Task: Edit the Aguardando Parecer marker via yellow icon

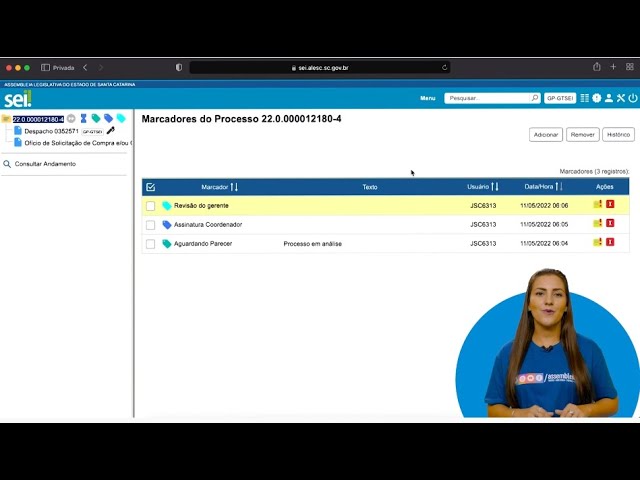Action: tap(598, 242)
